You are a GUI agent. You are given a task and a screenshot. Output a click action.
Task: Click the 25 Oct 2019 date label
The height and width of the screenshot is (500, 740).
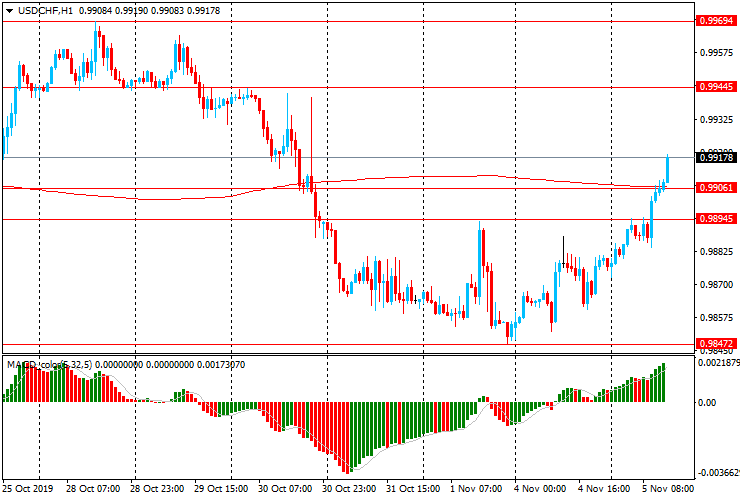[27, 490]
